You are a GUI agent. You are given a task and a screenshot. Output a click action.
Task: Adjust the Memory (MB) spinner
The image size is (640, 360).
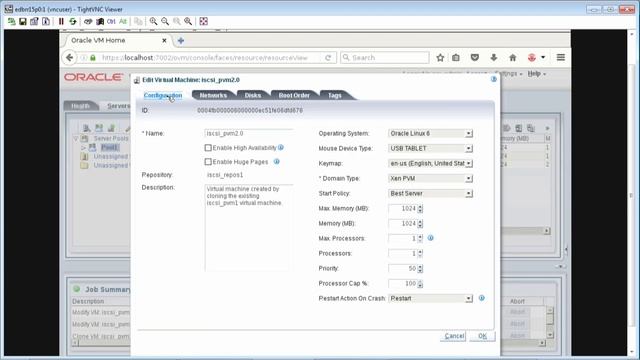(x=420, y=224)
